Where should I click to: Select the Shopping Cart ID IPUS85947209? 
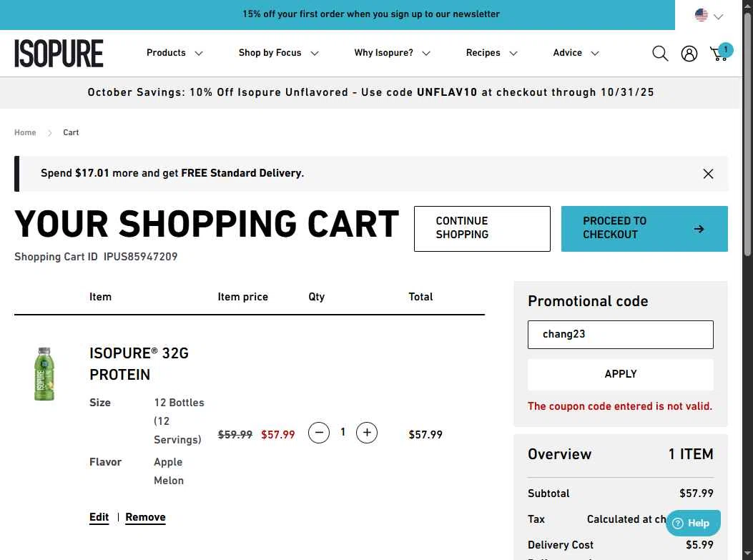140,257
